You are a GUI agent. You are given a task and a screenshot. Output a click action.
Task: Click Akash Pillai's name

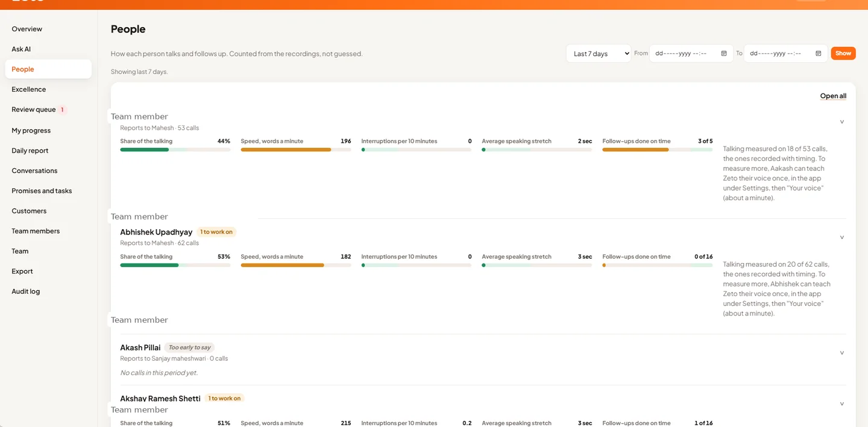[x=140, y=347]
